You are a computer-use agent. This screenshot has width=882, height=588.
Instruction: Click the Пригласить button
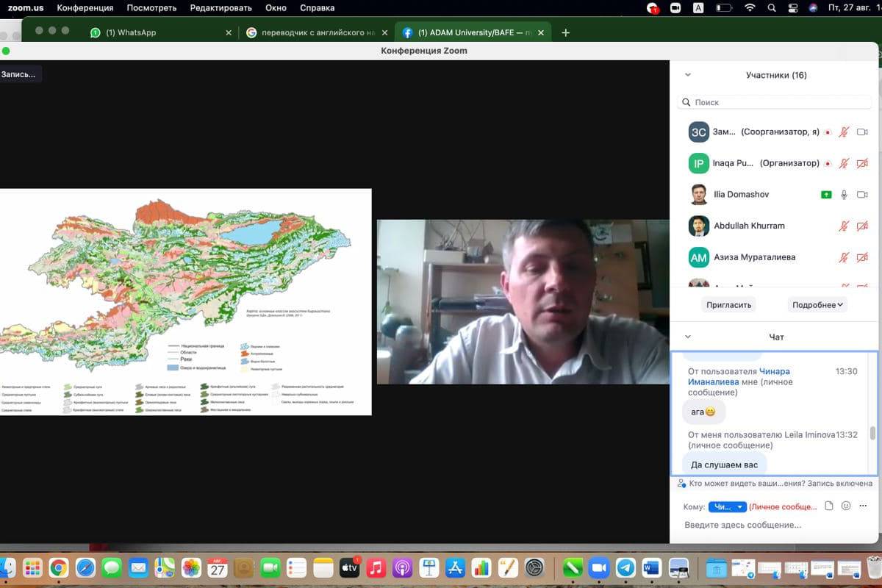pos(728,304)
